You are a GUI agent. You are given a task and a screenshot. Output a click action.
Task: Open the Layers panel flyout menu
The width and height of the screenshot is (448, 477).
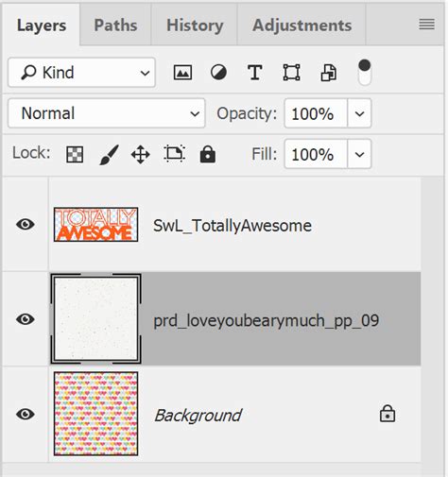coord(426,25)
